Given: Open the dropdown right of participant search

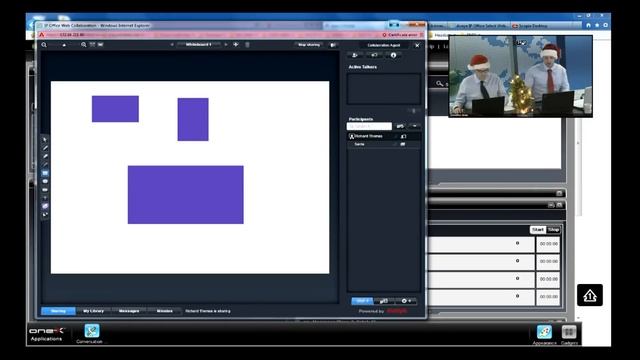Looking at the screenshot, I should coord(415,126).
